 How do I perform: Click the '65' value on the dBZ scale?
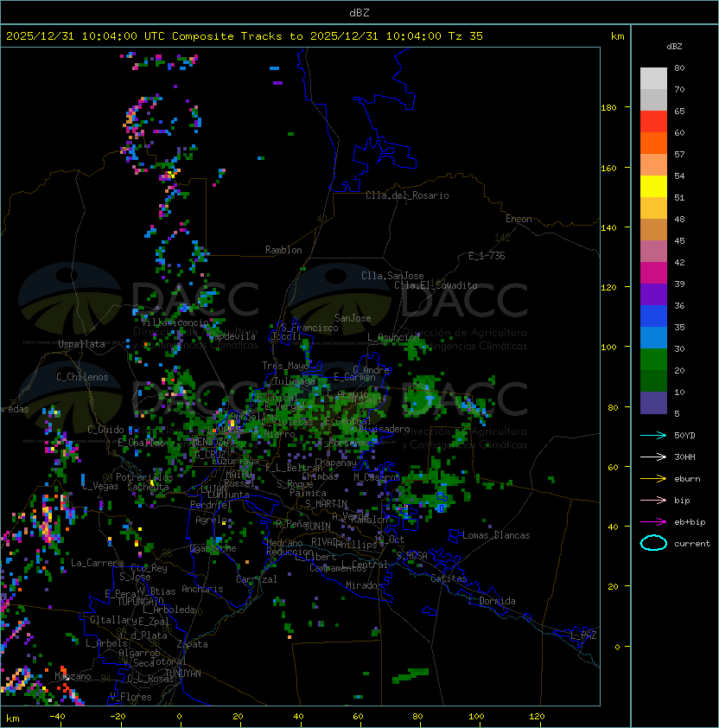click(x=679, y=111)
